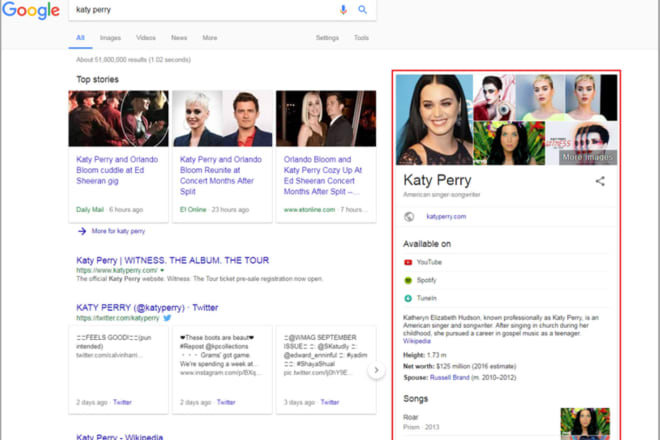The height and width of the screenshot is (440, 660).
Task: Click More images overlay button
Action: (x=588, y=157)
